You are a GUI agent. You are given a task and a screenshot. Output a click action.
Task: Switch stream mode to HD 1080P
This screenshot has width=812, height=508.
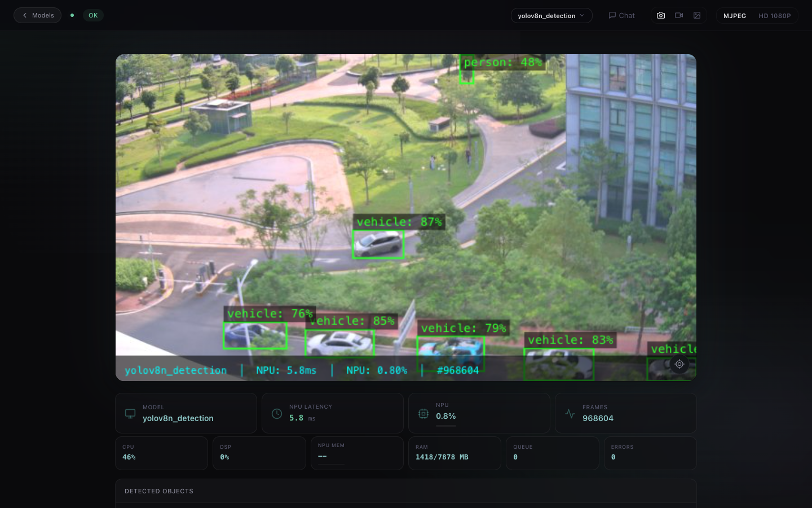click(774, 16)
